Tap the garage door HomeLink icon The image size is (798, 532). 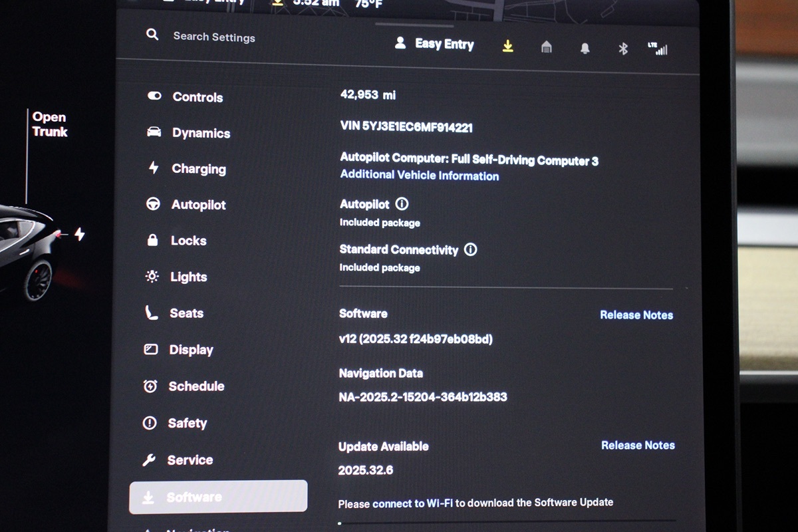(x=546, y=47)
